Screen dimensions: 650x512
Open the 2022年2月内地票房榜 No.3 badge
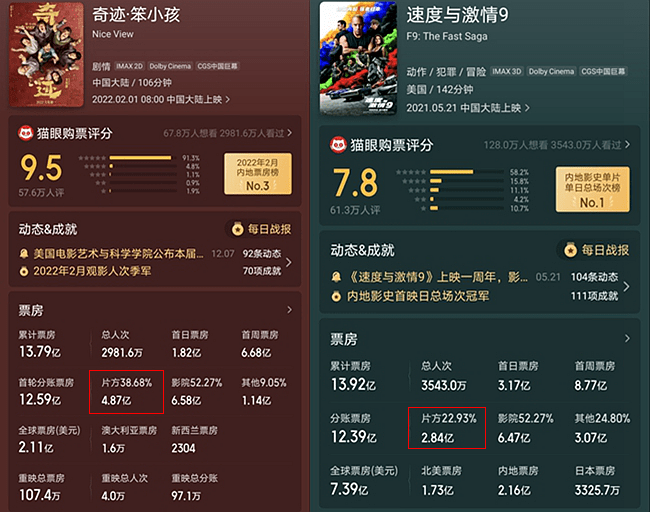pyautogui.click(x=258, y=174)
